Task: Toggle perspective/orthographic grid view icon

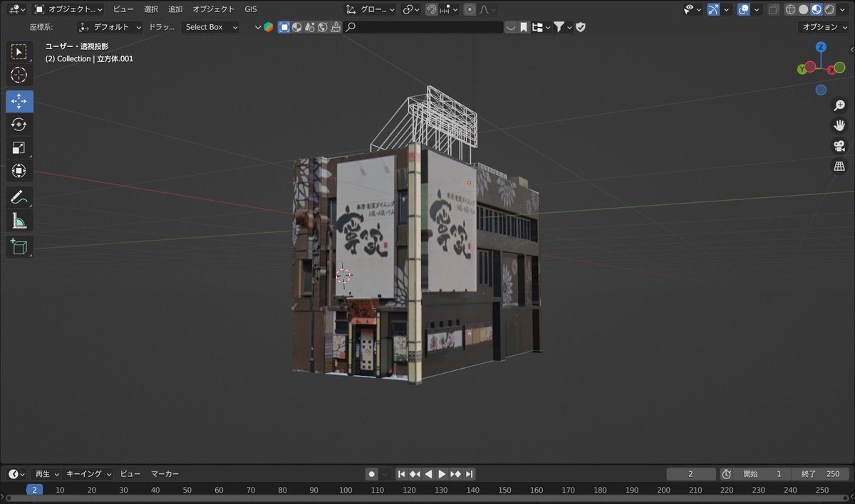Action: 839,167
